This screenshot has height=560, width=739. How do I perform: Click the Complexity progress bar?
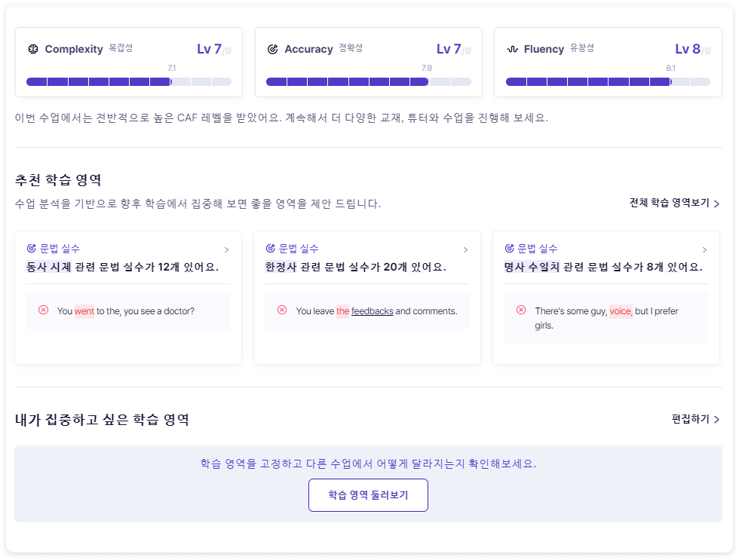[129, 82]
